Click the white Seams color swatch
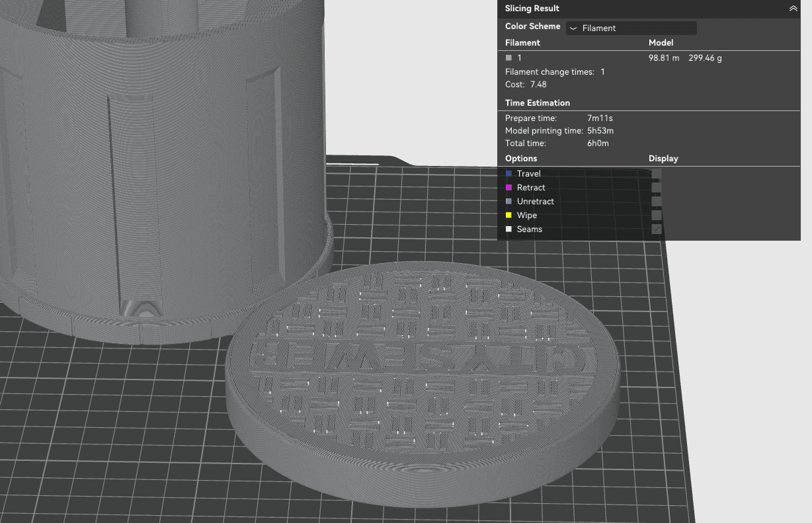The height and width of the screenshot is (523, 812). [508, 229]
